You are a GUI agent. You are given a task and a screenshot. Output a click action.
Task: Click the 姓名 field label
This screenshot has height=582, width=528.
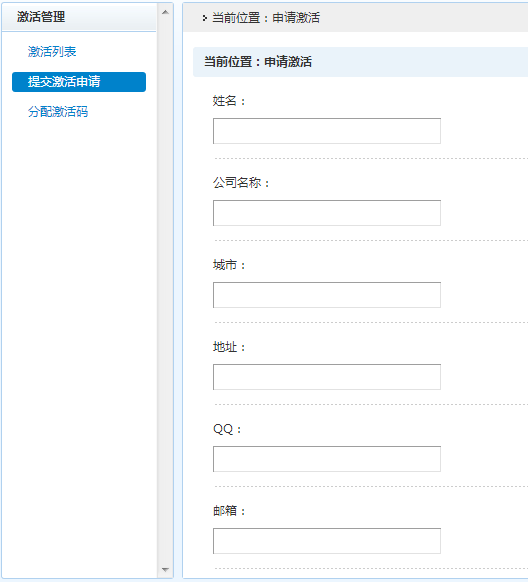(229, 101)
